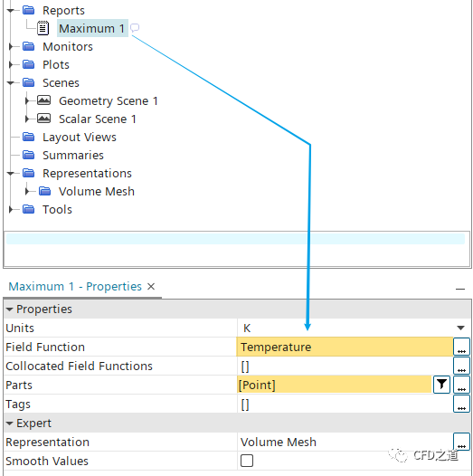Select the Maximum 1 report icon
Screen dimensions: 473x476
click(x=43, y=28)
